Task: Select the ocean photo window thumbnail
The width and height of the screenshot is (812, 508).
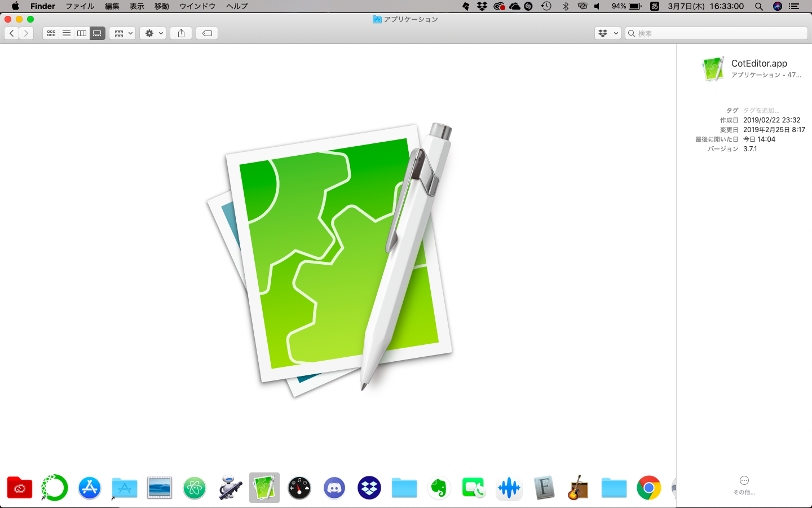Action: 160,488
